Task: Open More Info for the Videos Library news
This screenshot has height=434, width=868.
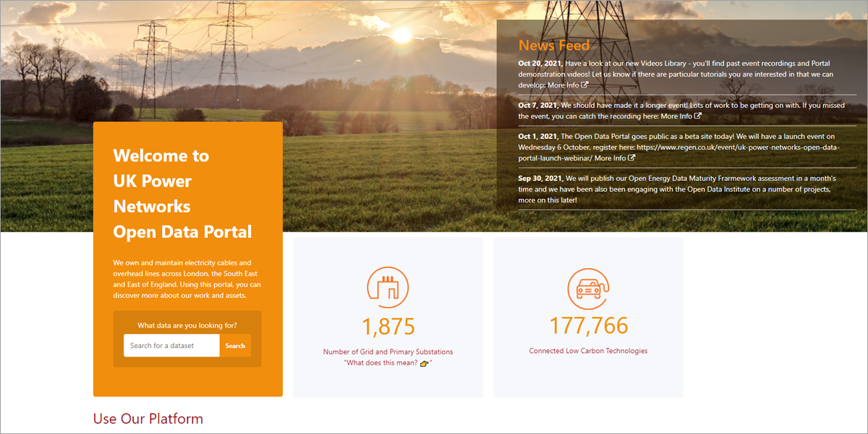Action: point(563,85)
